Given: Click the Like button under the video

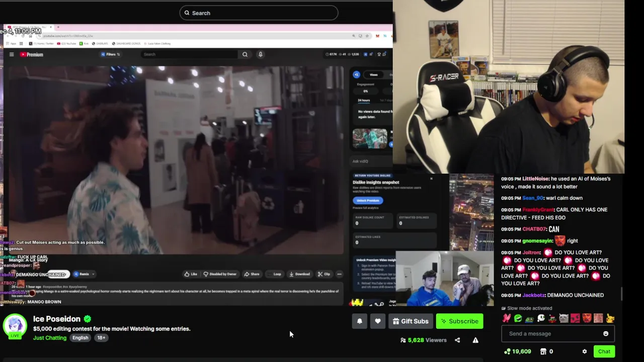Looking at the screenshot, I should click(x=191, y=274).
